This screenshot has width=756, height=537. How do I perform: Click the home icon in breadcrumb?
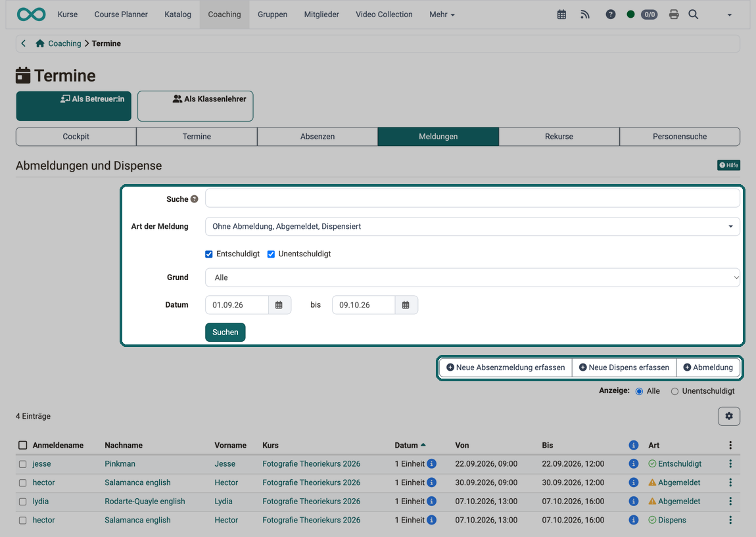pos(40,43)
